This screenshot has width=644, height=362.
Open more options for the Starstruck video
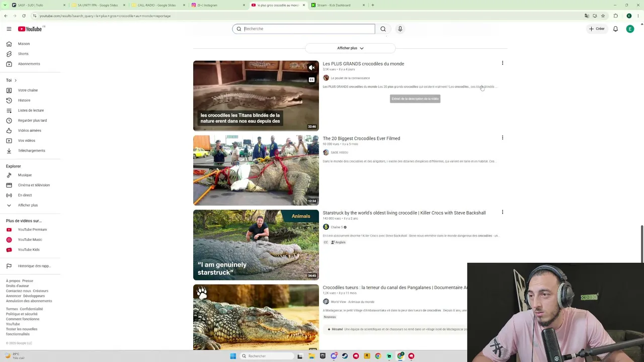click(x=502, y=212)
